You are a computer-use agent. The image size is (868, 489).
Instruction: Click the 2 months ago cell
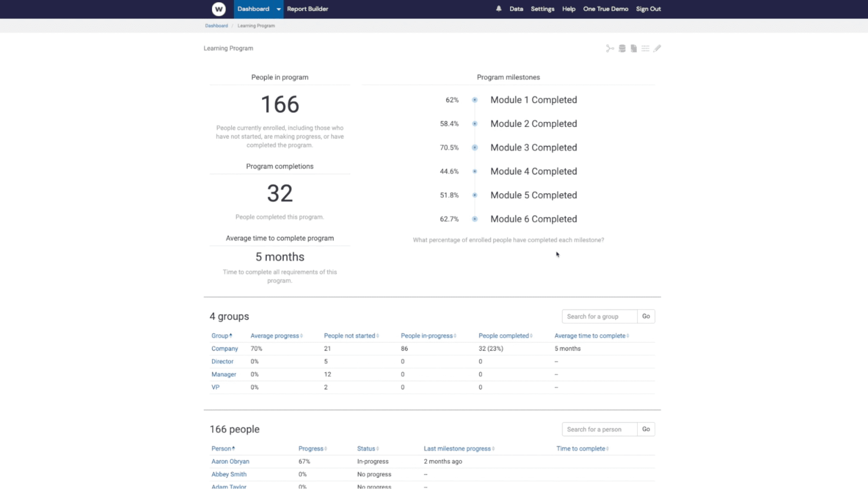(442, 462)
